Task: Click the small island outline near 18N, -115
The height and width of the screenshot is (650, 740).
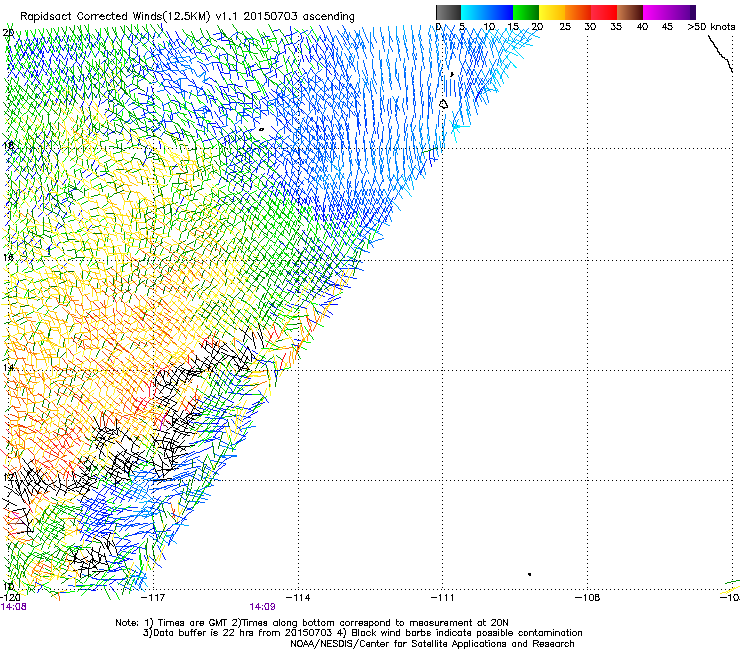Action: tap(261, 129)
